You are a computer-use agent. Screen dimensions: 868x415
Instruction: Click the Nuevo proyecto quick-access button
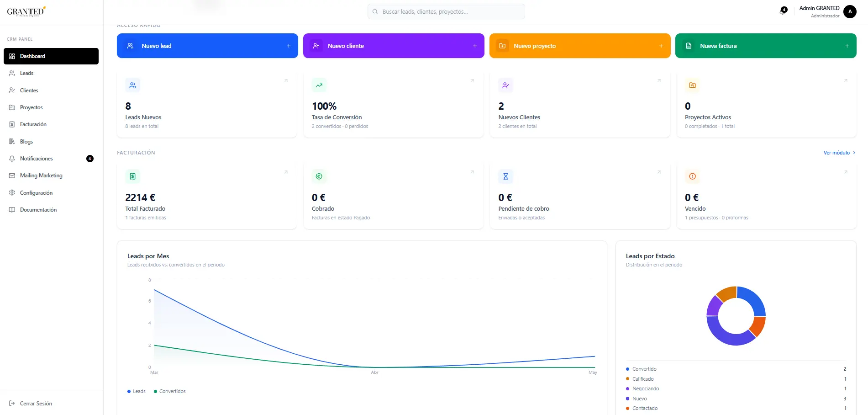click(x=580, y=46)
